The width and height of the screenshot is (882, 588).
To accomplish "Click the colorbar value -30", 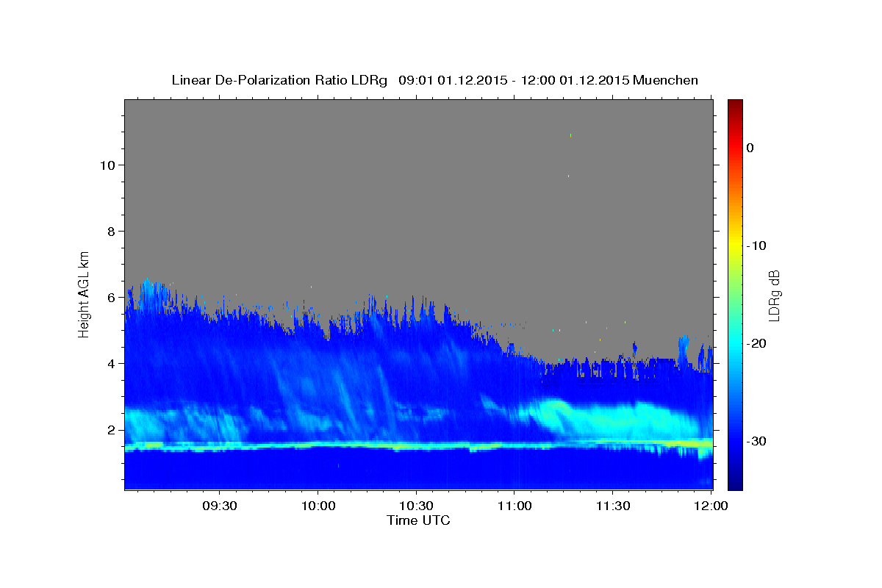I will [x=757, y=441].
